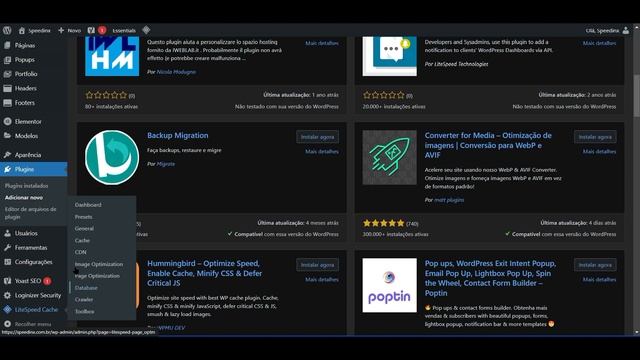Choose Page Optimization in the LiteSpeed flyout
This screenshot has height=360, width=640.
tap(97, 276)
